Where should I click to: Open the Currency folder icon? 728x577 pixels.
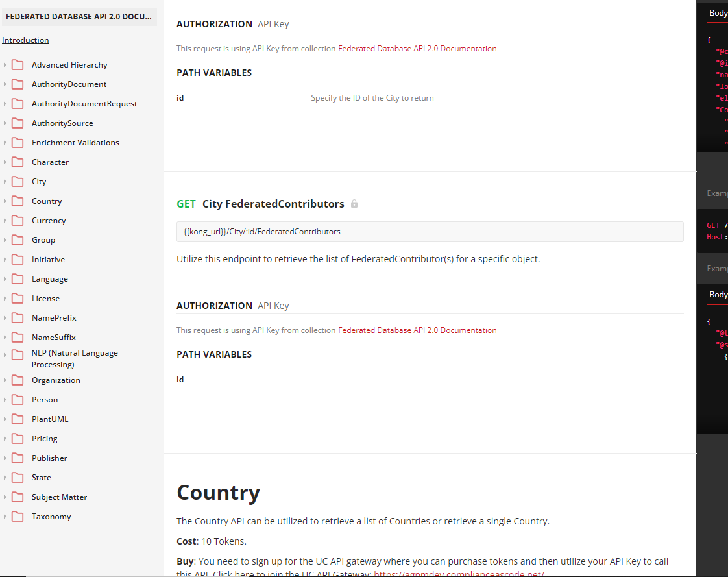coord(19,220)
